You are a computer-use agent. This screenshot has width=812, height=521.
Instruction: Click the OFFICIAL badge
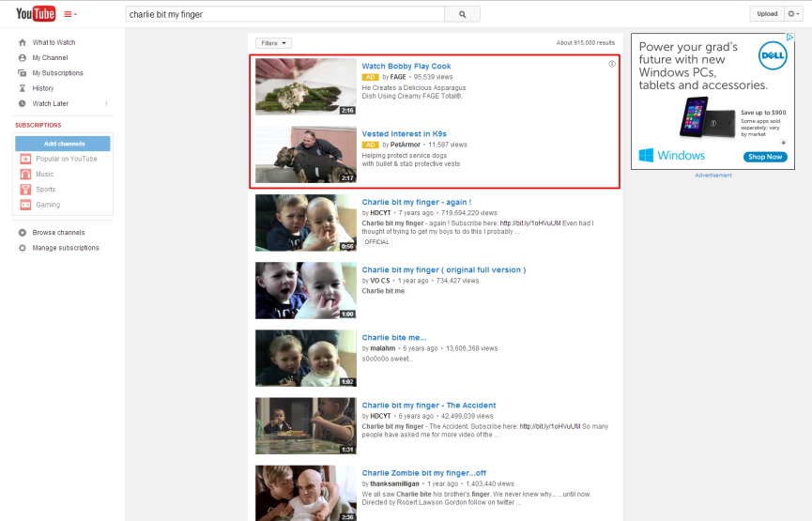coord(376,242)
